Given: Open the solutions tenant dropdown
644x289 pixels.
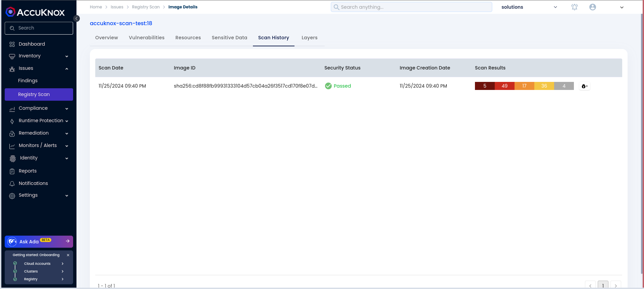Looking at the screenshot, I should tap(529, 7).
